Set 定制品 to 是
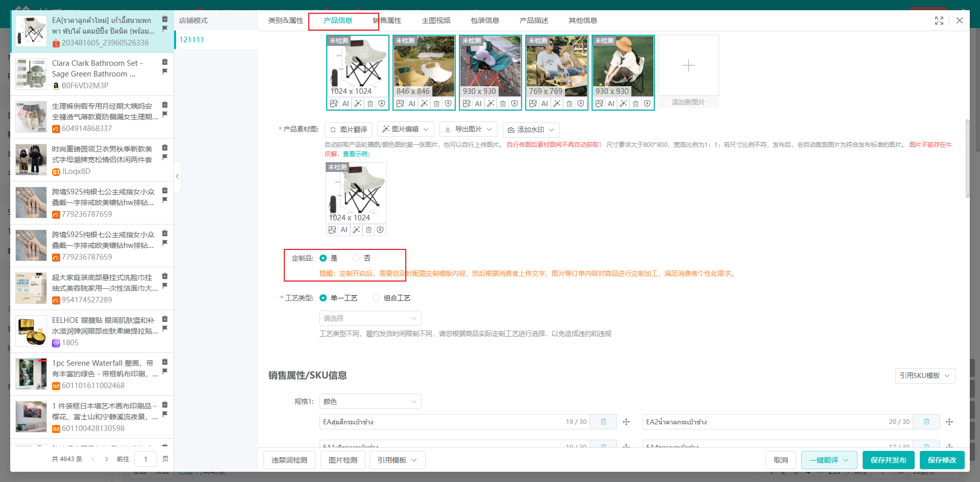Viewport: 980px width, 482px height. (323, 258)
